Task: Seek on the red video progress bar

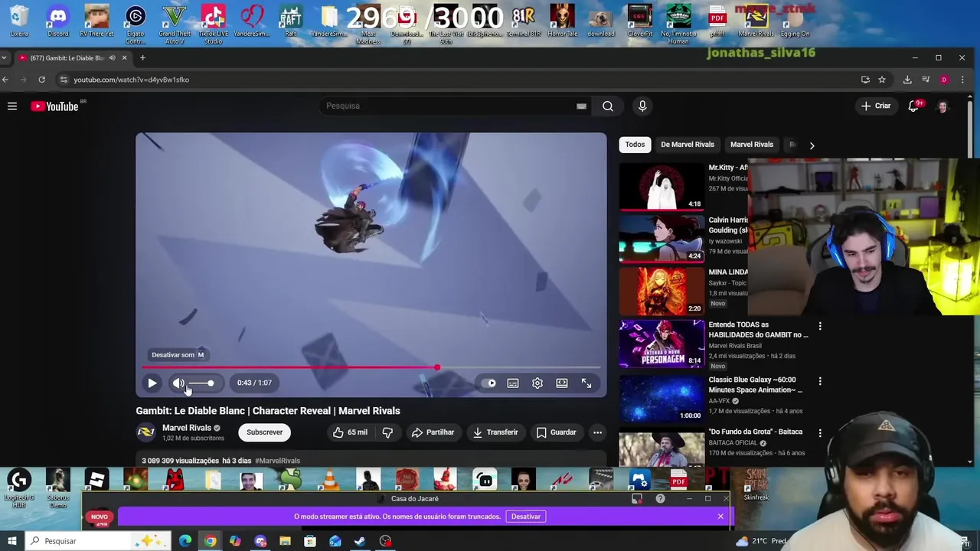Action: tap(371, 367)
